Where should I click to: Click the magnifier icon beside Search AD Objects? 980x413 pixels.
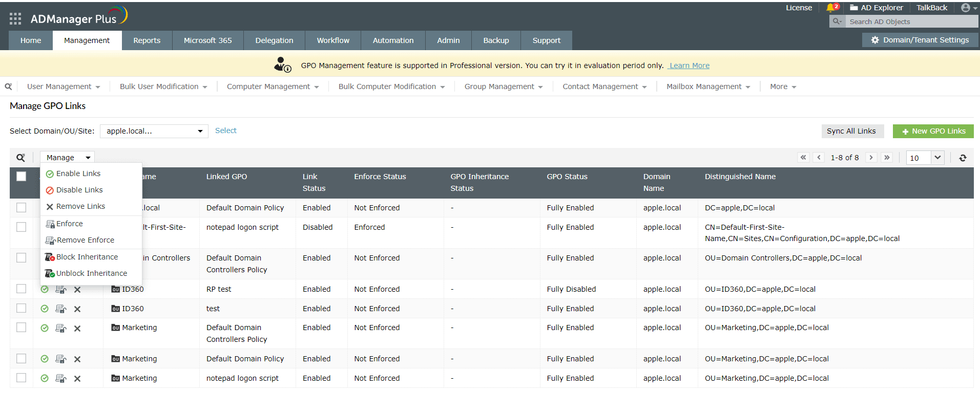[x=837, y=21]
